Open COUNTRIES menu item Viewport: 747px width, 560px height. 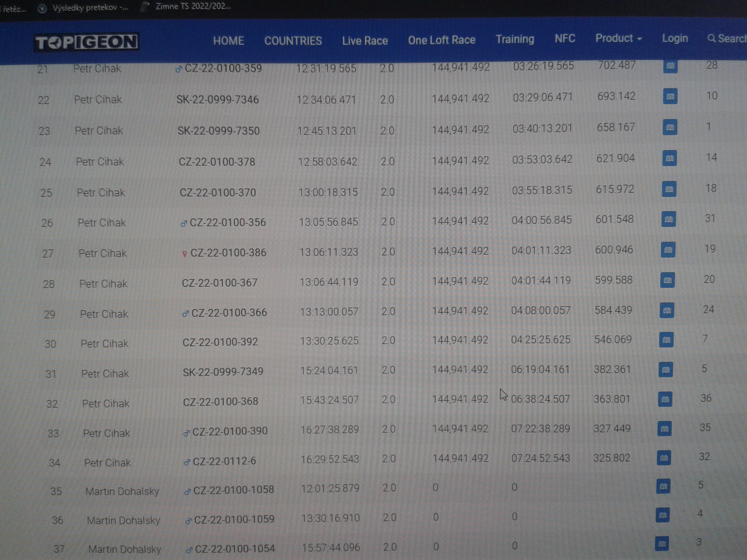[293, 41]
